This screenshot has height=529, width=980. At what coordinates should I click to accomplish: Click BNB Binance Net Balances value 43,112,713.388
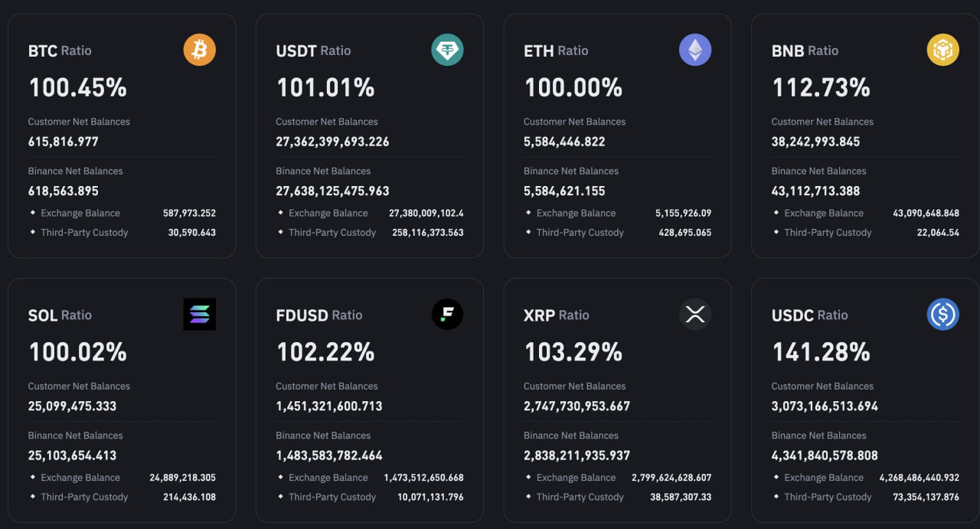(815, 191)
